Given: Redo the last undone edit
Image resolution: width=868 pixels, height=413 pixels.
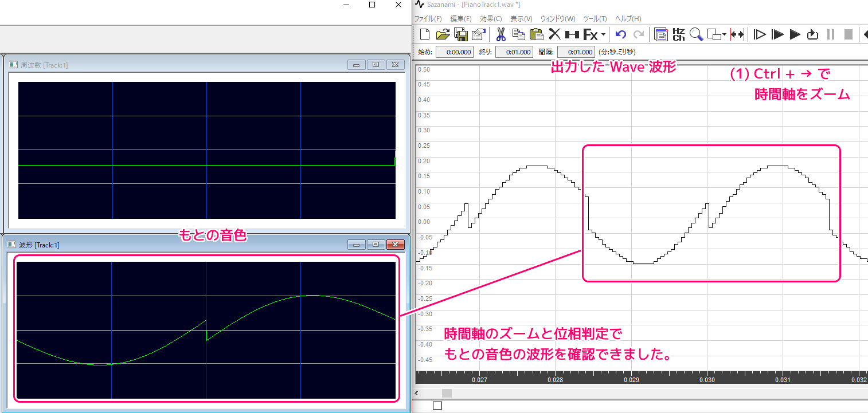Looking at the screenshot, I should pyautogui.click(x=638, y=34).
